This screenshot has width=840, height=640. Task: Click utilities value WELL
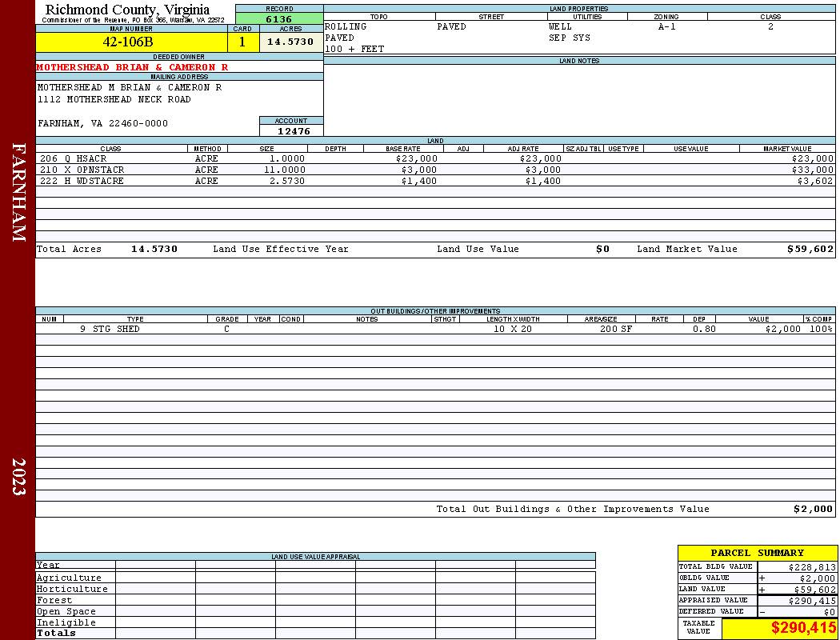click(560, 26)
